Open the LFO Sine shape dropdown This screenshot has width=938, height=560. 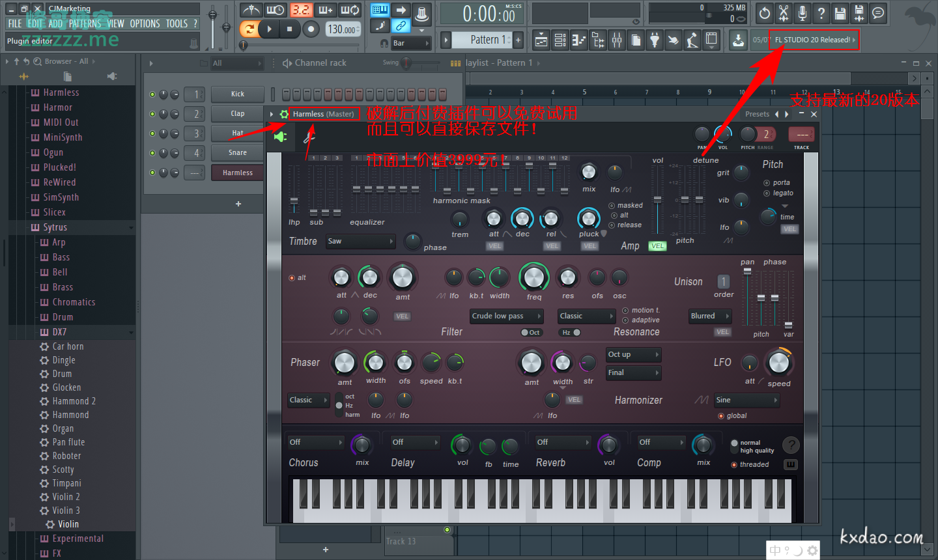[746, 400]
